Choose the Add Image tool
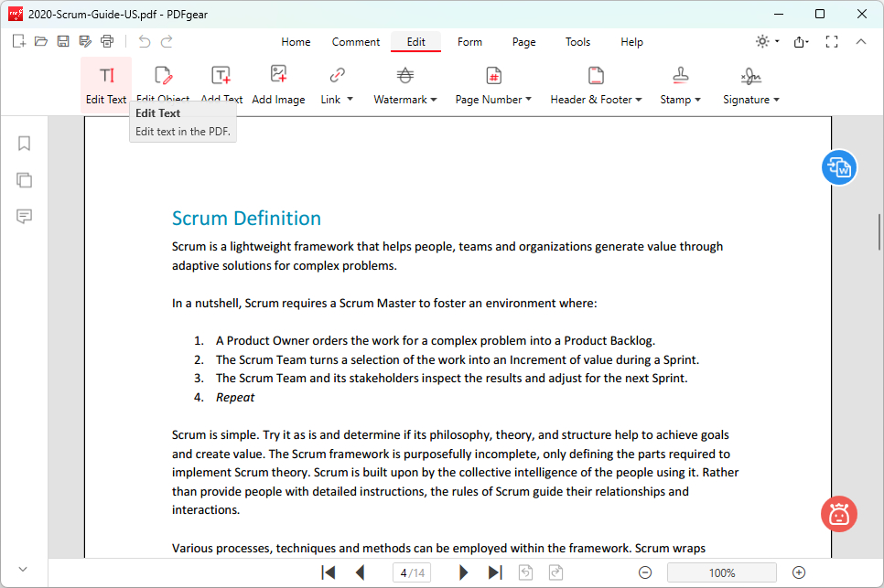Viewport: 884px width, 588px height. tap(278, 85)
